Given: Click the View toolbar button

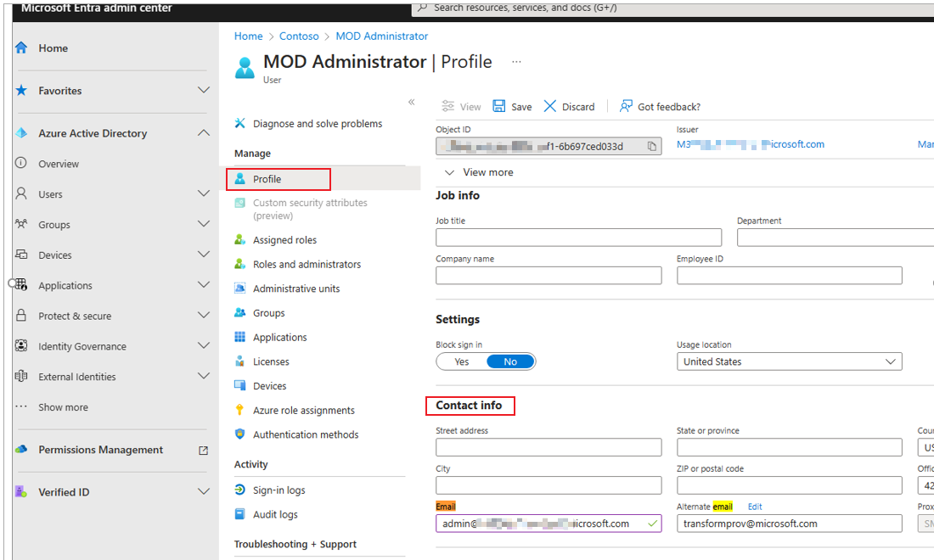Looking at the screenshot, I should click(x=461, y=107).
